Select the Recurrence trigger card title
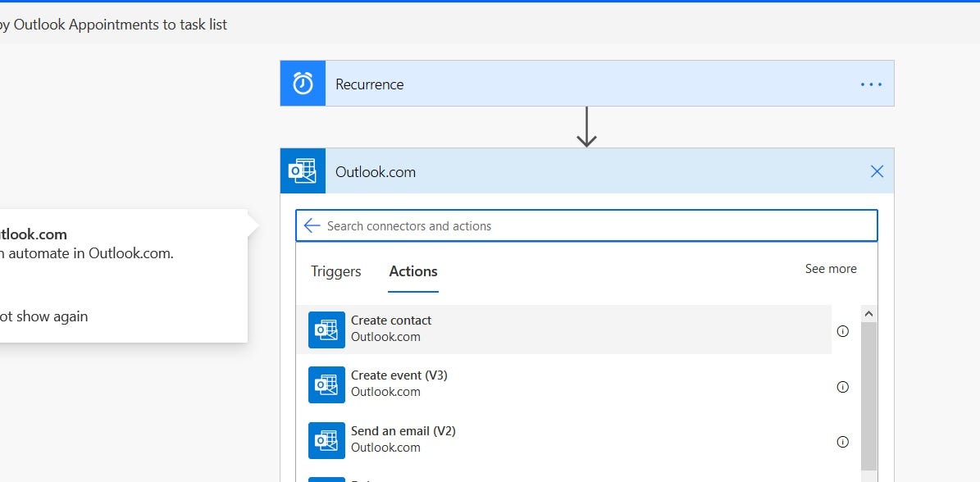This screenshot has width=980, height=482. pyautogui.click(x=369, y=84)
